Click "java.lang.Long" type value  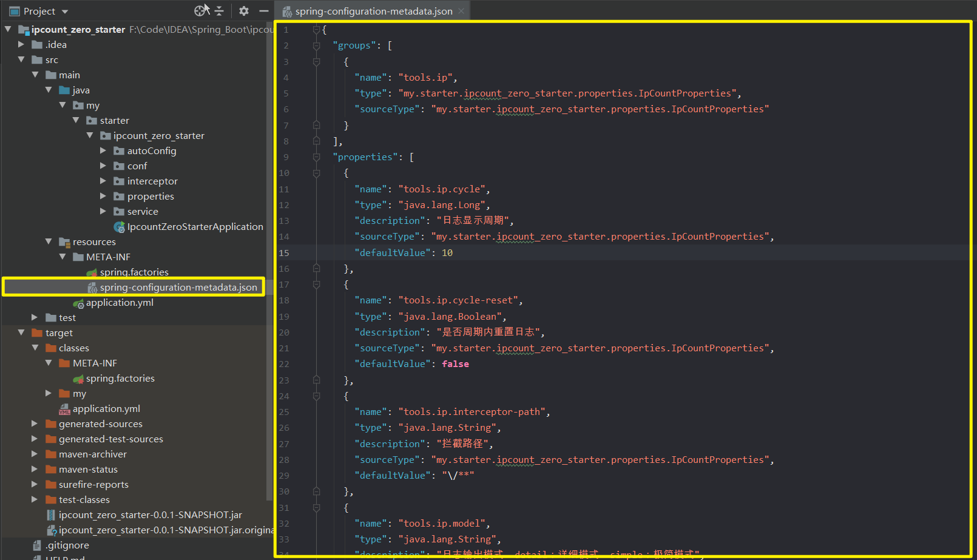(x=442, y=205)
